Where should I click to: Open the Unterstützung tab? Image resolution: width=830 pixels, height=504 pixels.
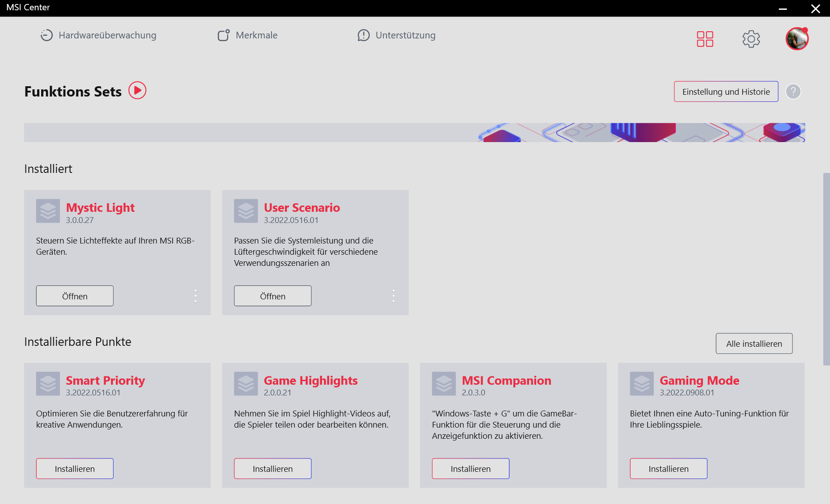pos(396,35)
